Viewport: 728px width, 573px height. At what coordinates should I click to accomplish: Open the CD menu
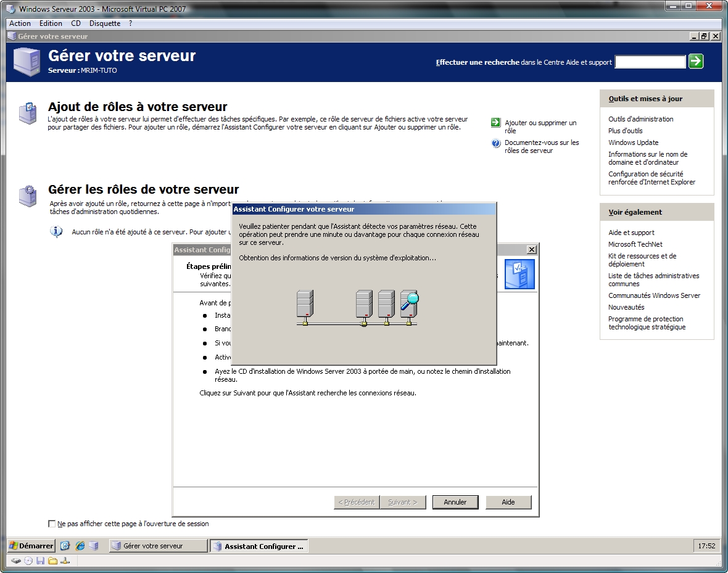(76, 23)
